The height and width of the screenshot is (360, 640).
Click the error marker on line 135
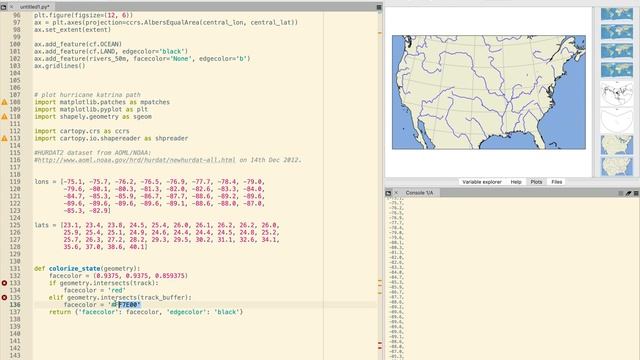pos(4,298)
